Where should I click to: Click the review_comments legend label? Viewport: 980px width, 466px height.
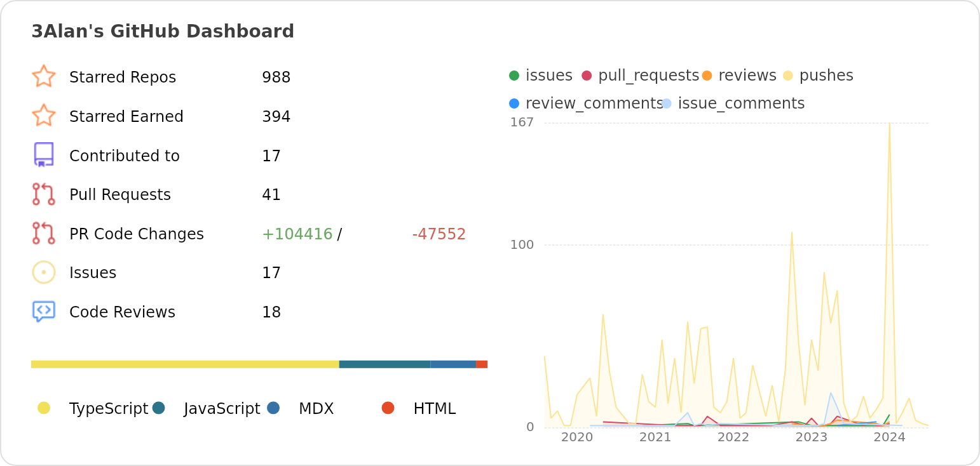(594, 103)
